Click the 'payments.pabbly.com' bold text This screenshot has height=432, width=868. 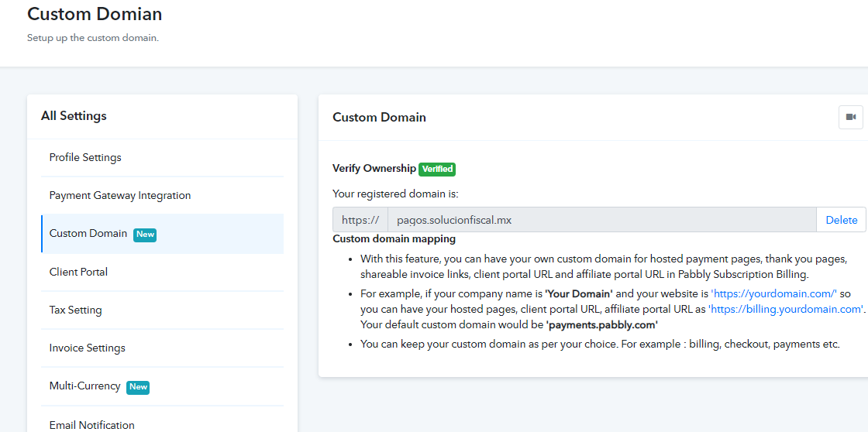coord(601,324)
